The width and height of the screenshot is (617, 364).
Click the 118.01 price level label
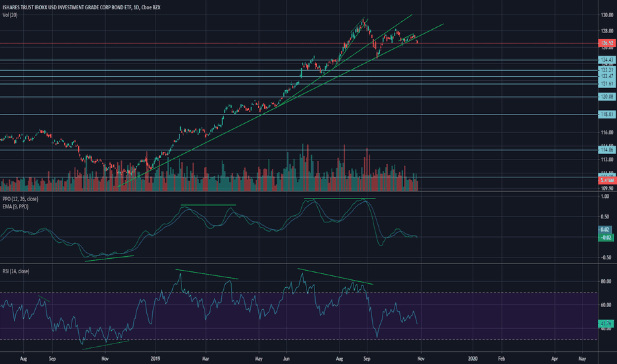[606, 114]
